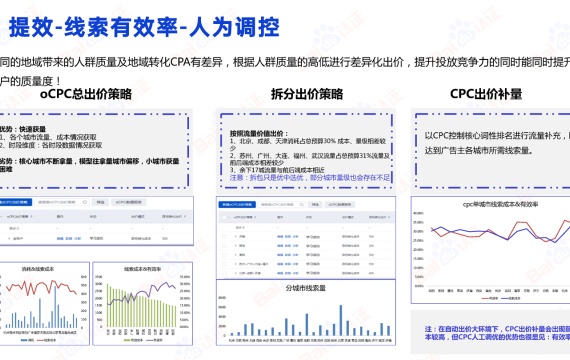Image resolution: width=570 pixels, height=360 pixels.
Task: Open oCPC数据报告 button in the left table
Action: 128,202
